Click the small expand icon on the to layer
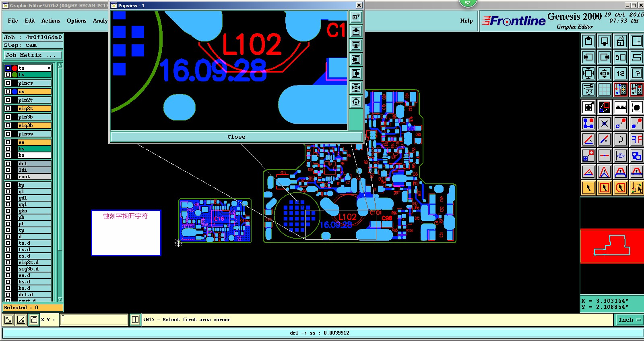Viewport: 644px width, 341px height. tap(49, 68)
